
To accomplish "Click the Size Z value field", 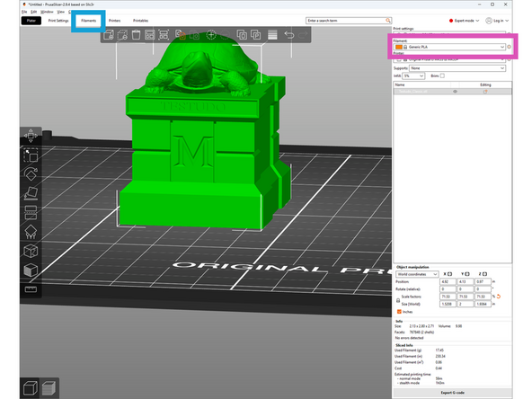I will tap(483, 304).
